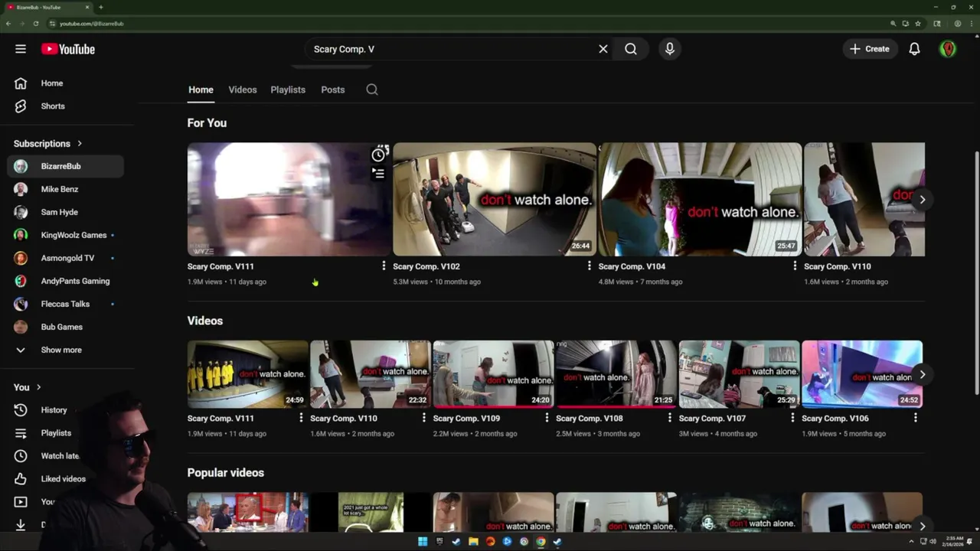Screen dimensions: 980x551
Task: Open options for Scary Comp. V109
Action: [547, 418]
